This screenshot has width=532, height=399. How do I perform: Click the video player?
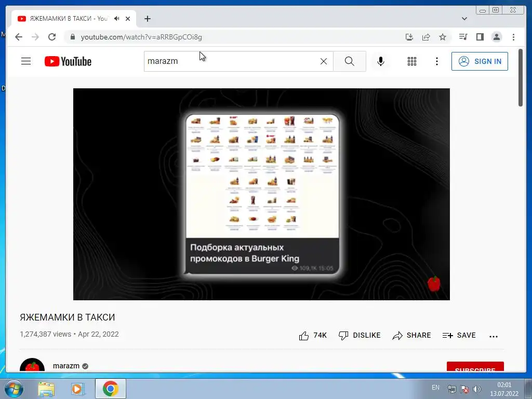tap(262, 194)
